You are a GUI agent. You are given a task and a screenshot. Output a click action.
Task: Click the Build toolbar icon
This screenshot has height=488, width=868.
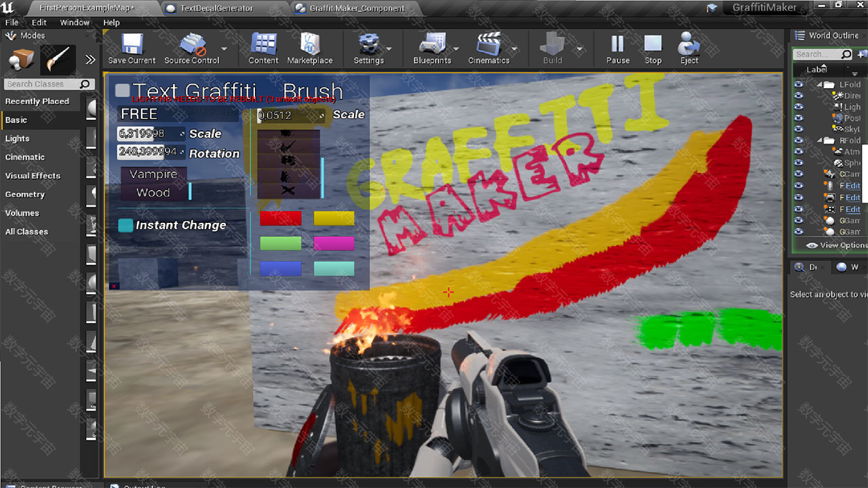(x=553, y=45)
